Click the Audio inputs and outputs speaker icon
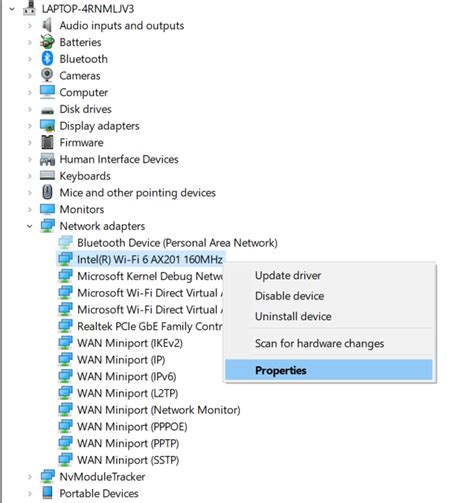Image resolution: width=474 pixels, height=503 pixels. [47, 25]
